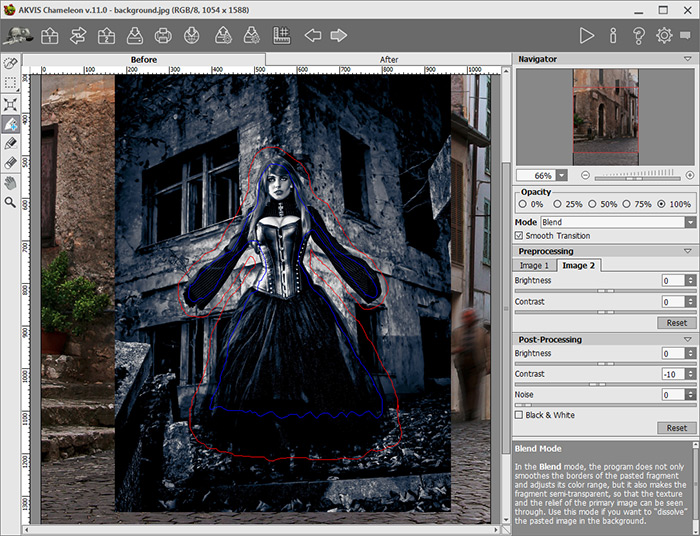Open fragment image (icon with number 2)
The height and width of the screenshot is (536, 700).
coord(106,36)
